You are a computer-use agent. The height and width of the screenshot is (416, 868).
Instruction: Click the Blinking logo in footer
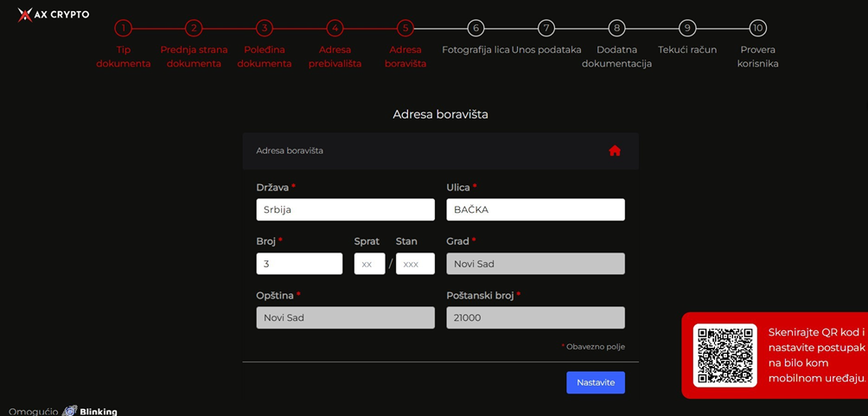click(90, 411)
